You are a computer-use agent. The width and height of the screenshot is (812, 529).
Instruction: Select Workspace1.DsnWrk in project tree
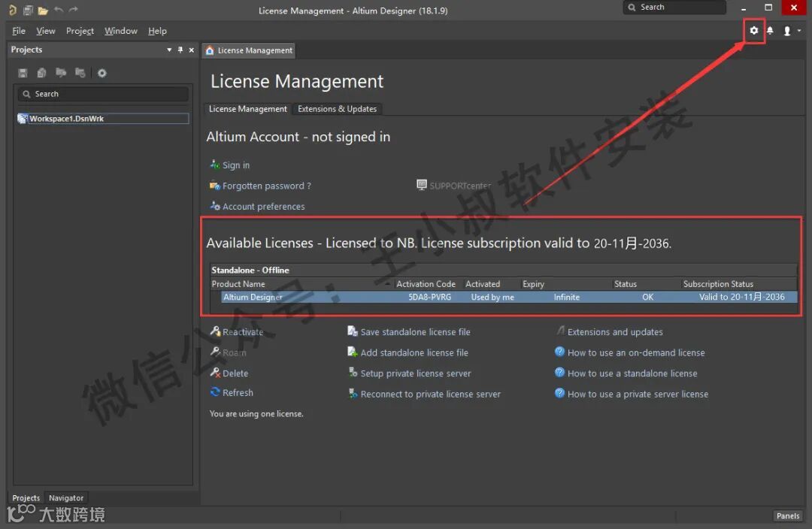click(x=103, y=119)
